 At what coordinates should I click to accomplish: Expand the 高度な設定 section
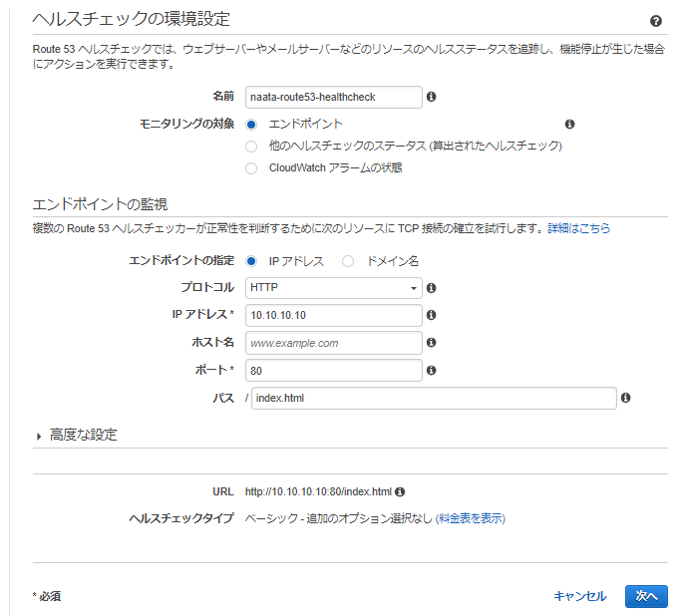pyautogui.click(x=77, y=435)
